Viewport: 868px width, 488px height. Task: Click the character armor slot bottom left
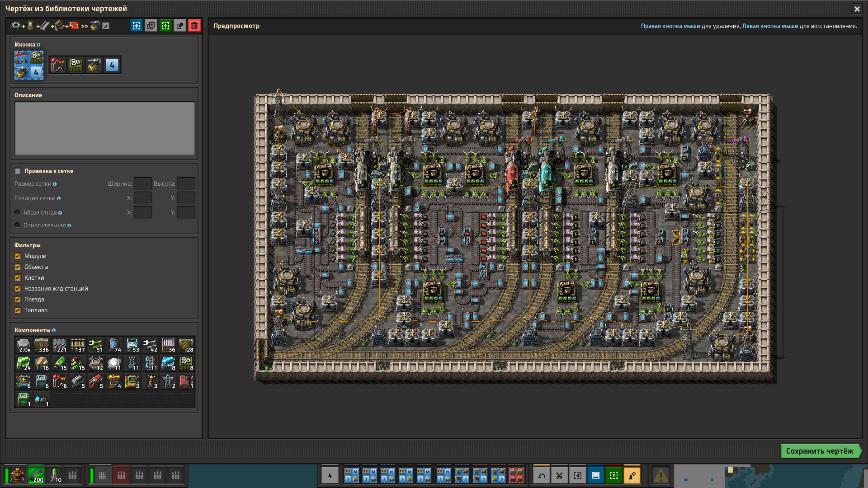pyautogui.click(x=18, y=475)
